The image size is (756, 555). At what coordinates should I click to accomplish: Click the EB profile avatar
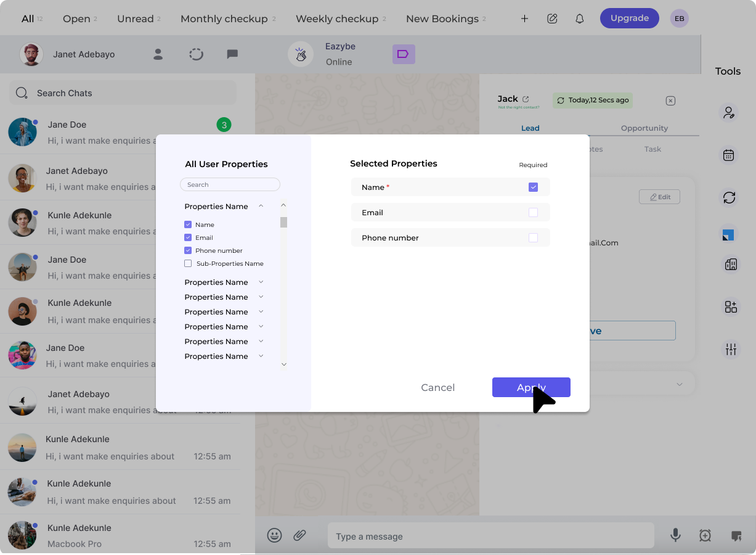click(680, 18)
